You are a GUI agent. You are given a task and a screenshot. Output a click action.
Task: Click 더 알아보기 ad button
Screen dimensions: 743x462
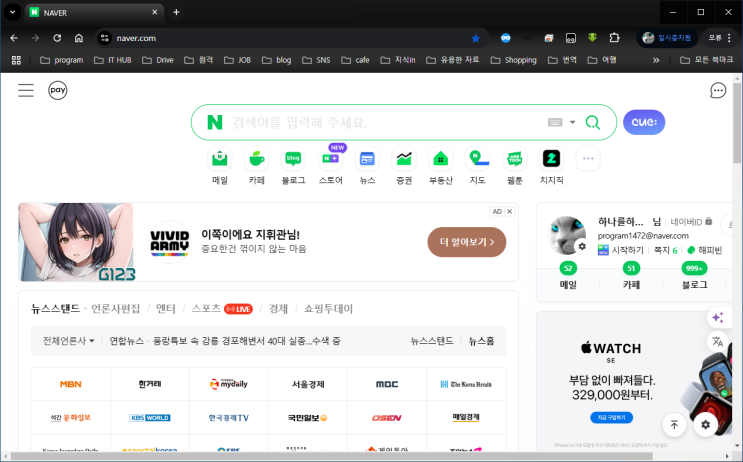(x=467, y=242)
